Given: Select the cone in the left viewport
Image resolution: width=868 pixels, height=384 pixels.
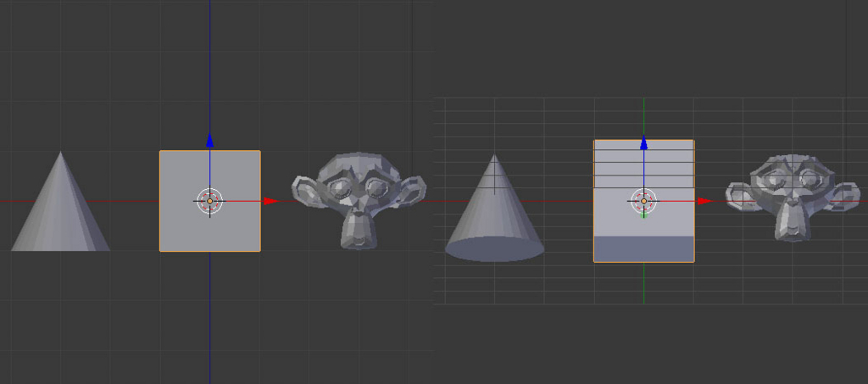Looking at the screenshot, I should click(60, 202).
